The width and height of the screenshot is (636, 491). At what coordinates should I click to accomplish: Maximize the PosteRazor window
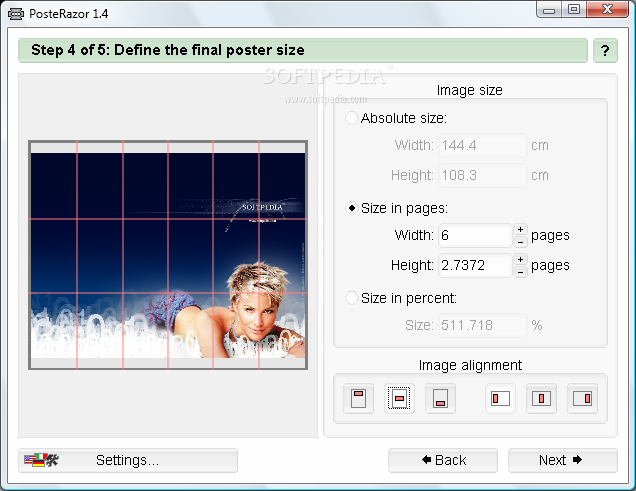[x=574, y=10]
